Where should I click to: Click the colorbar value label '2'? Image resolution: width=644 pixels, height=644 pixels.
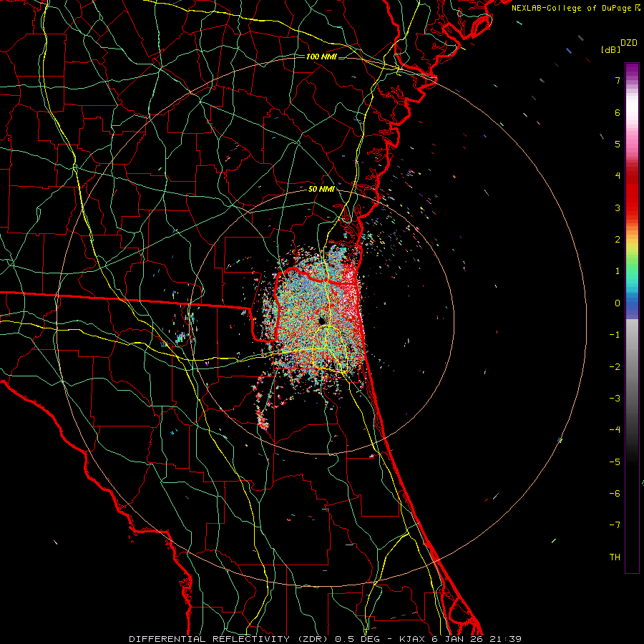618,240
